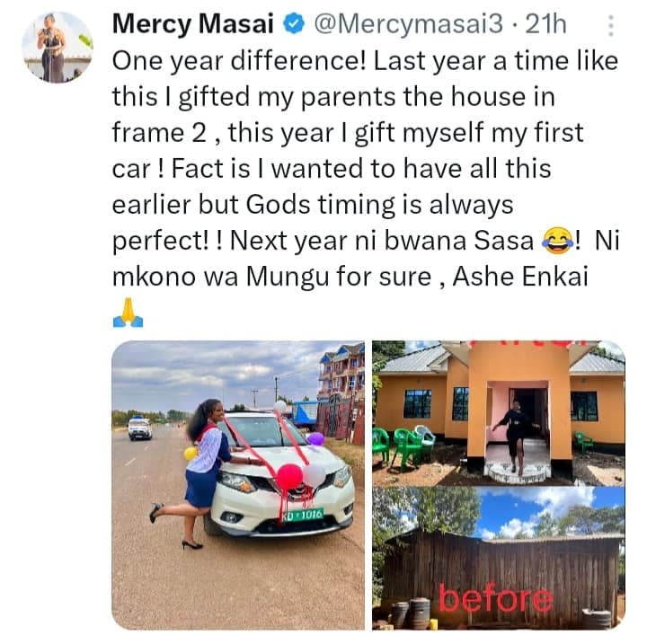The width and height of the screenshot is (647, 644).
Task: Click the red balloon on car hood
Action: [288, 477]
